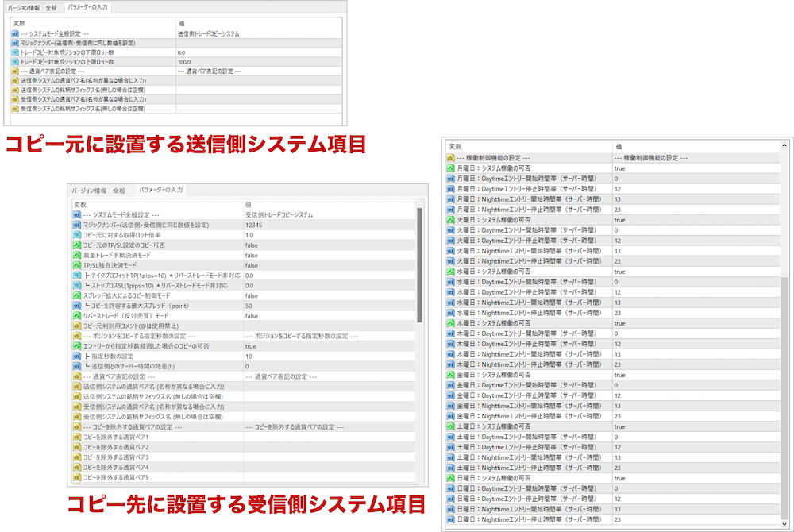Click the ab string icon on the 通貨ペア表記の設定 header row
The image size is (794, 532).
[13, 70]
